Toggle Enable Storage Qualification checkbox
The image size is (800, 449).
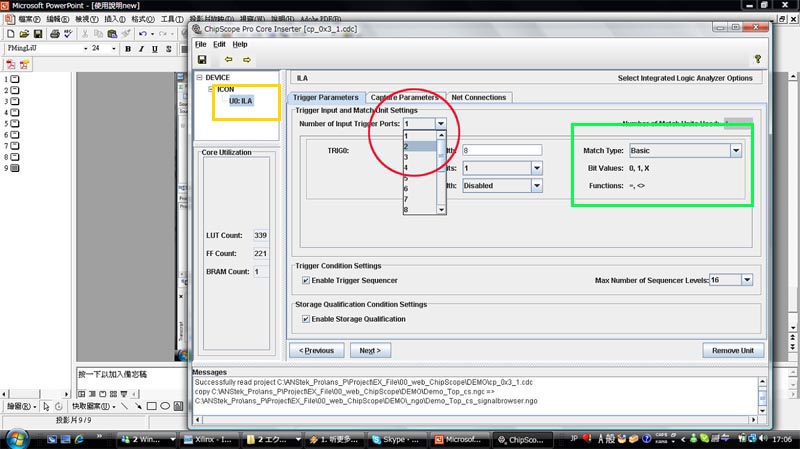[x=306, y=319]
